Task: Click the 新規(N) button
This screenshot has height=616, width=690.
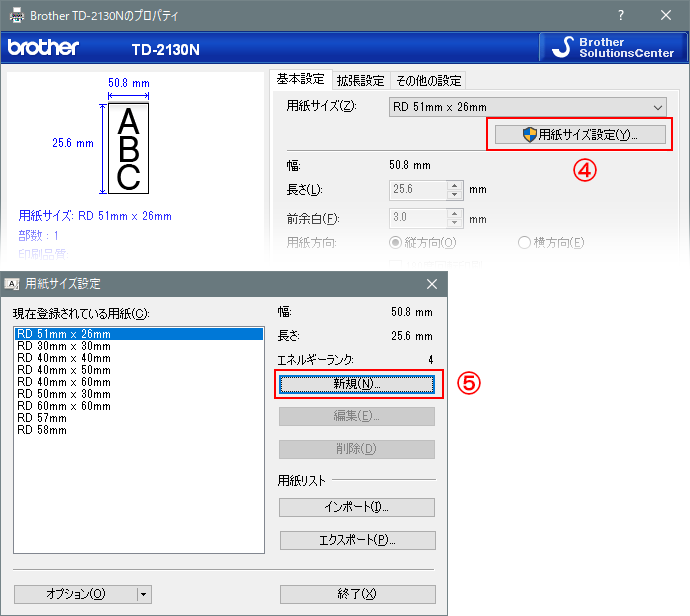Action: 357,384
